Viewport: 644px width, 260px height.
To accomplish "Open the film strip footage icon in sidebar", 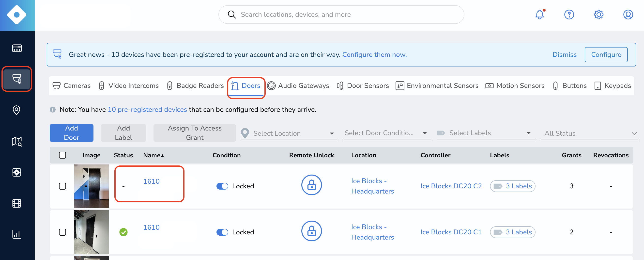I will (17, 203).
